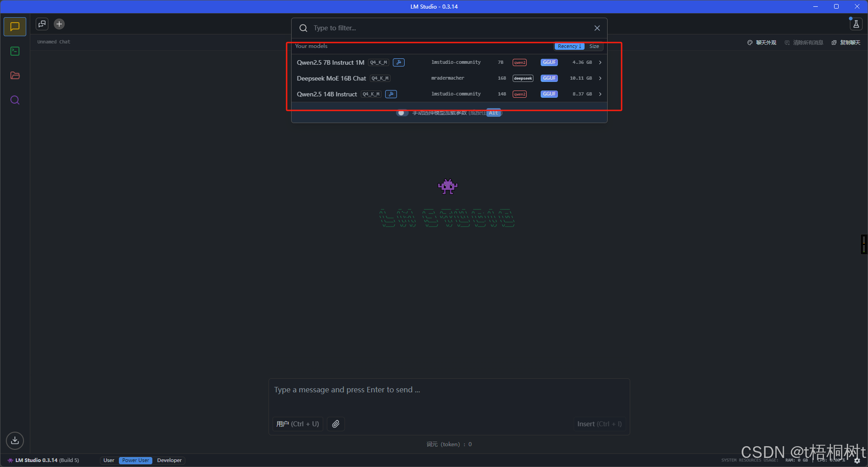868x467 pixels.
Task: Switch to User mode
Action: tap(109, 460)
